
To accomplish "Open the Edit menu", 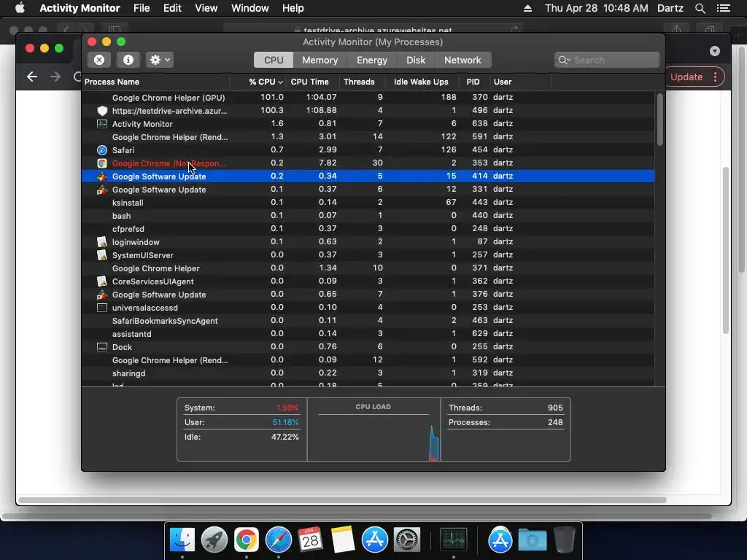I will tap(172, 8).
